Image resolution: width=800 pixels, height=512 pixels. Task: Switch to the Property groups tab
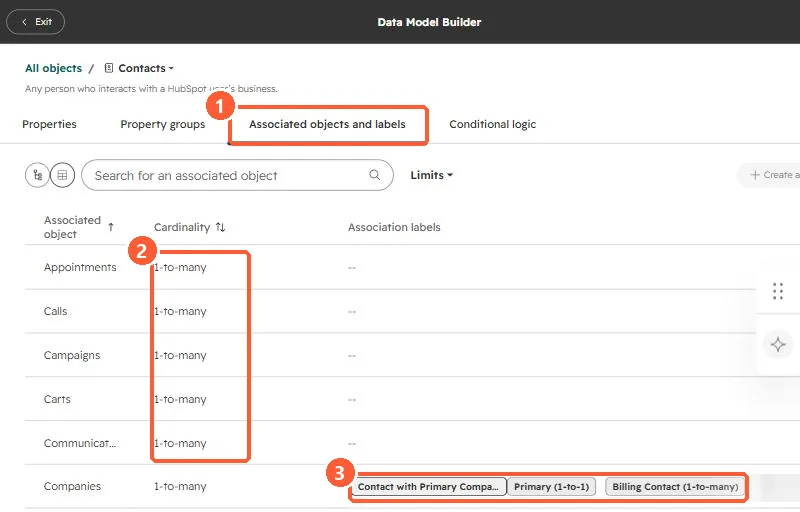click(x=162, y=124)
